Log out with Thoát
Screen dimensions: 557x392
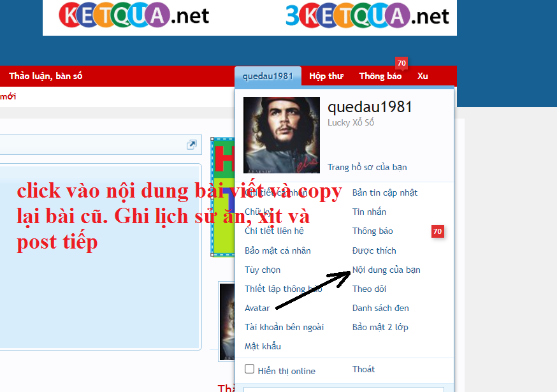(x=363, y=369)
